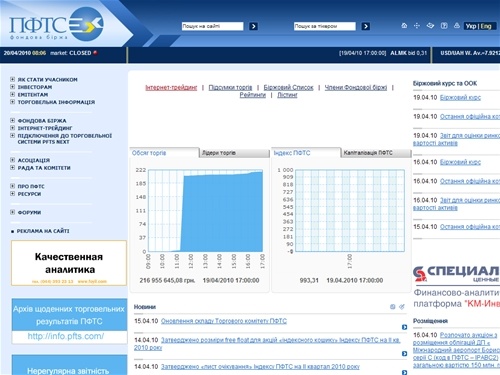Expand РАДА ТА КОМІТЕТИ plus icon
Viewport: 500px width, 375px height.
click(x=12, y=168)
